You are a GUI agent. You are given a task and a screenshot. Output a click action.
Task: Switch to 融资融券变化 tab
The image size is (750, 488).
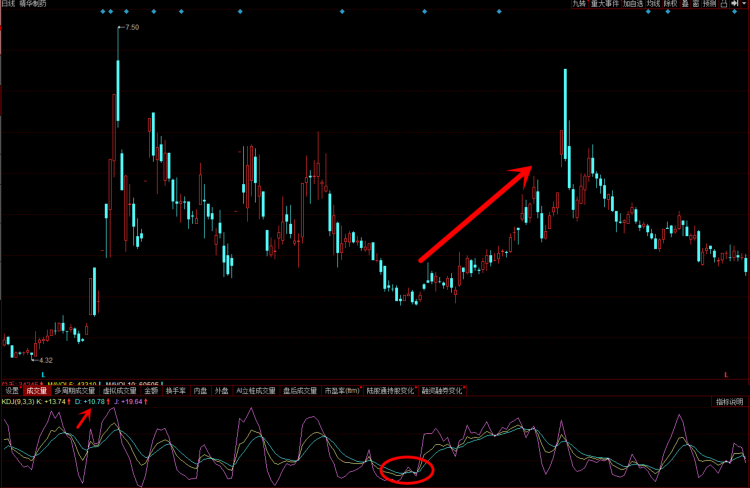coord(442,391)
